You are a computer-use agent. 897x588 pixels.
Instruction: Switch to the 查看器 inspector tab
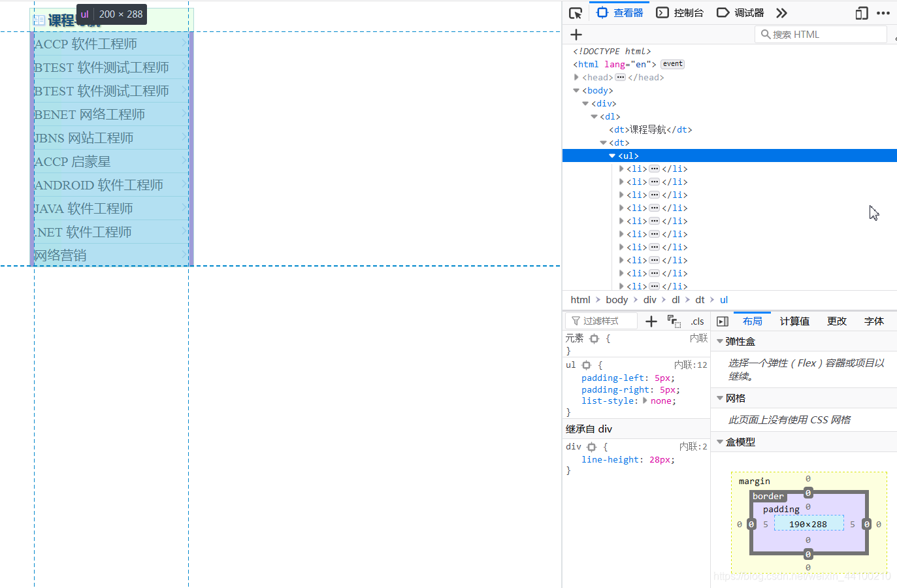point(621,12)
